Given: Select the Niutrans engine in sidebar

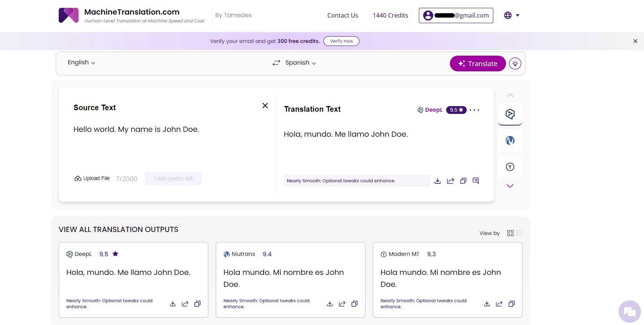Looking at the screenshot, I should pyautogui.click(x=510, y=140).
